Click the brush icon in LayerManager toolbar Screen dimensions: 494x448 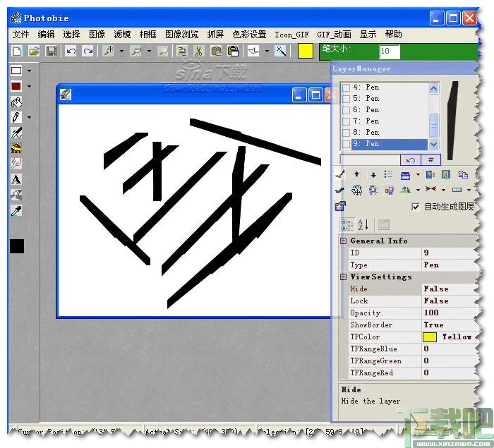340,174
